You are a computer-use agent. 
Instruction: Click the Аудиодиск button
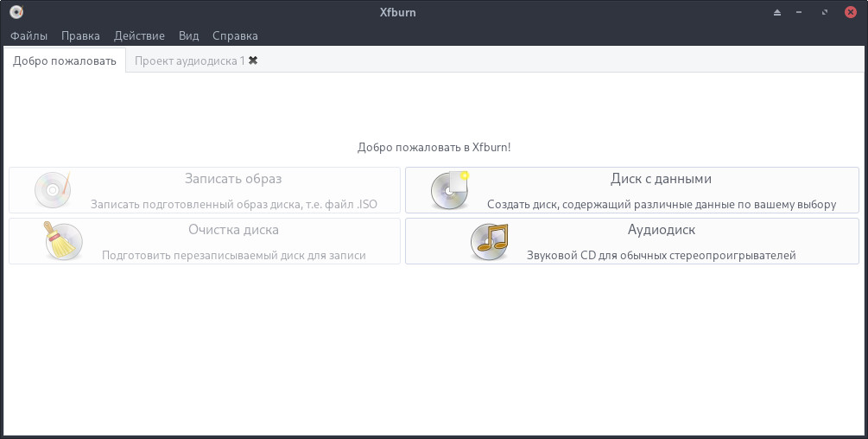click(x=631, y=241)
